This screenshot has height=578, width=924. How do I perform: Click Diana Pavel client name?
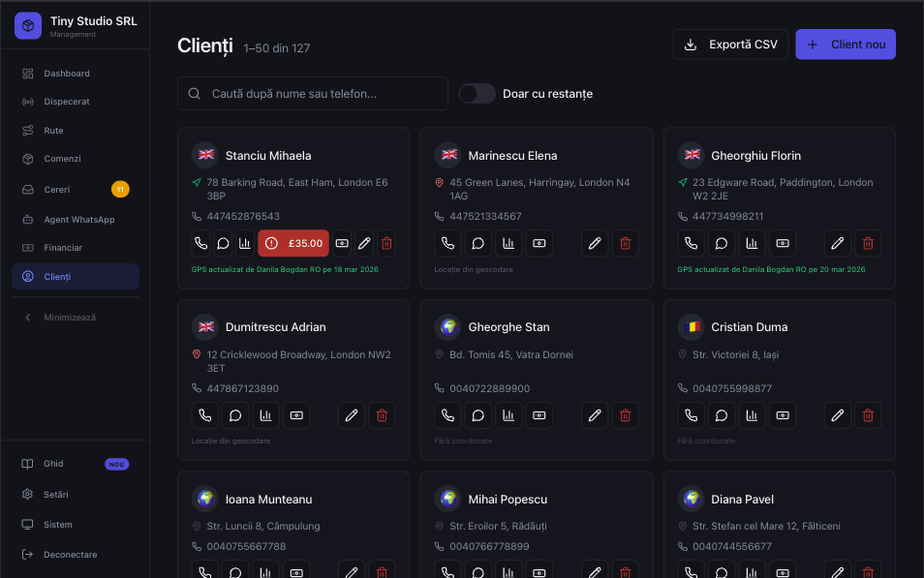743,499
